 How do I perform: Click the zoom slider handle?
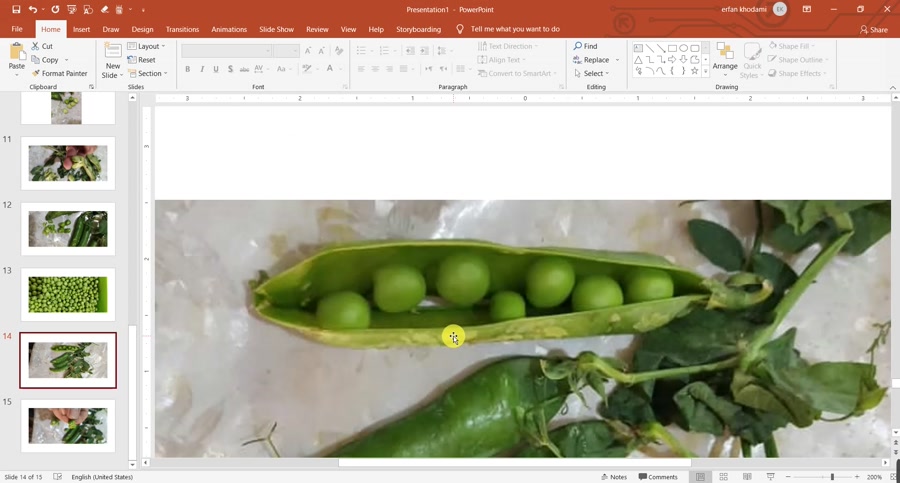point(832,477)
